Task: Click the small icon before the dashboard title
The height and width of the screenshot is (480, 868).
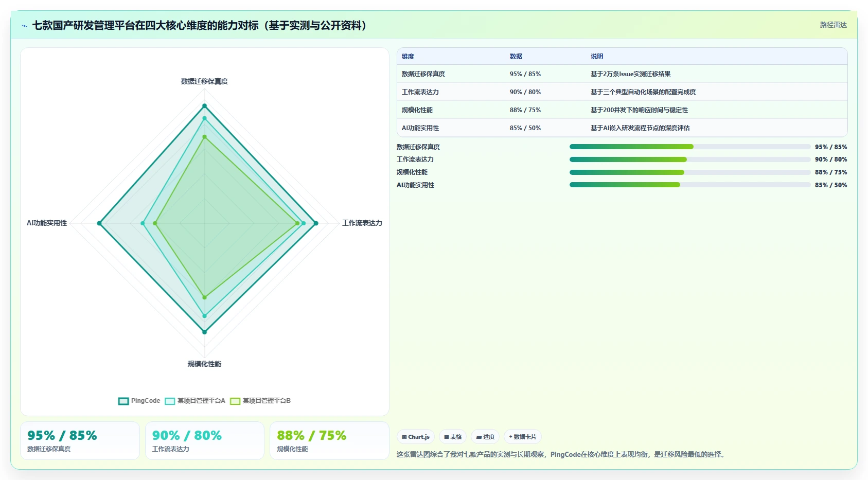Action: point(24,26)
